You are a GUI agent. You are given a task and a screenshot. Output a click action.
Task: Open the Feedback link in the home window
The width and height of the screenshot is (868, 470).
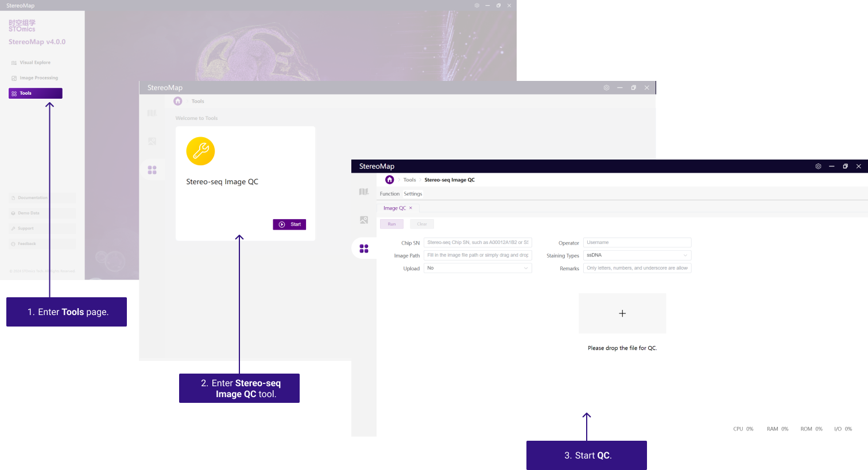[42, 244]
